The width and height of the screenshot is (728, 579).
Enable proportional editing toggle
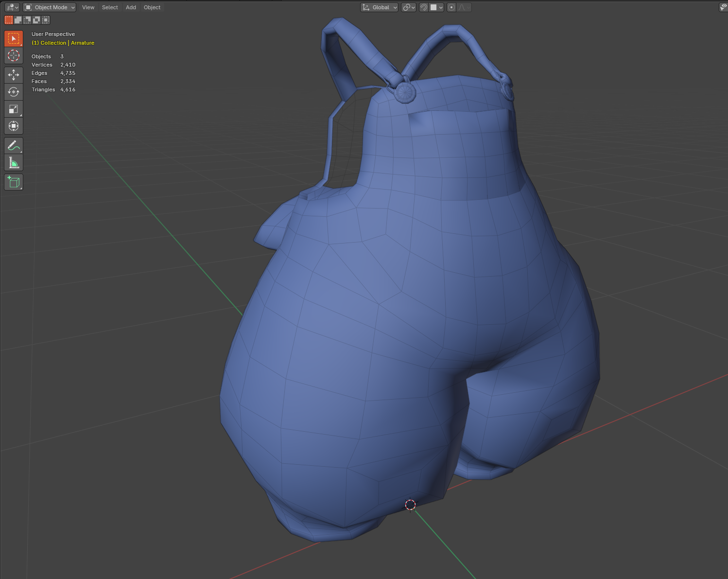451,7
